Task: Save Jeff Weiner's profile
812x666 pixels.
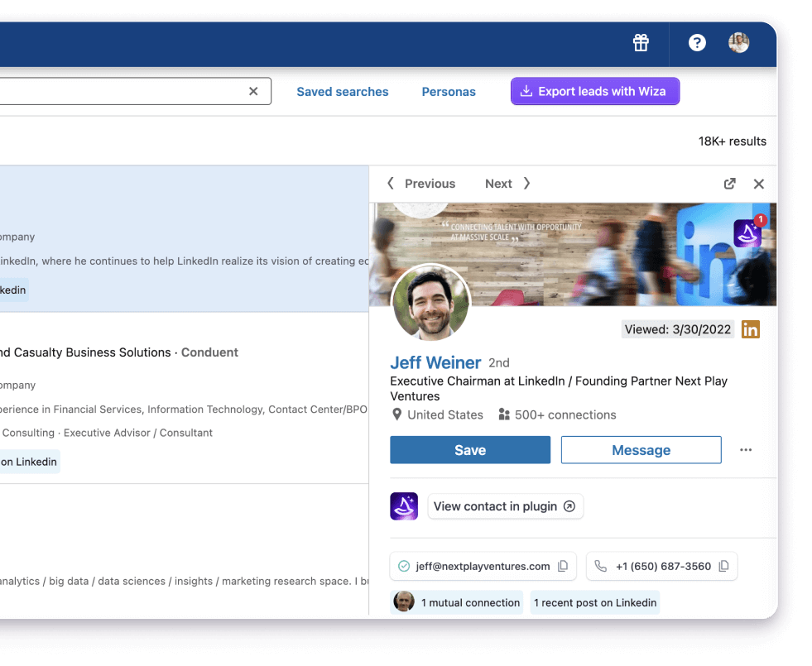Action: coord(469,449)
